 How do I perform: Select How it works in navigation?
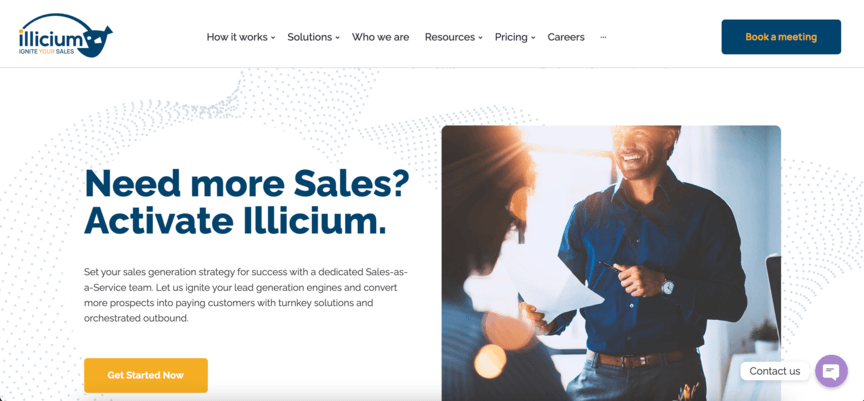(237, 37)
